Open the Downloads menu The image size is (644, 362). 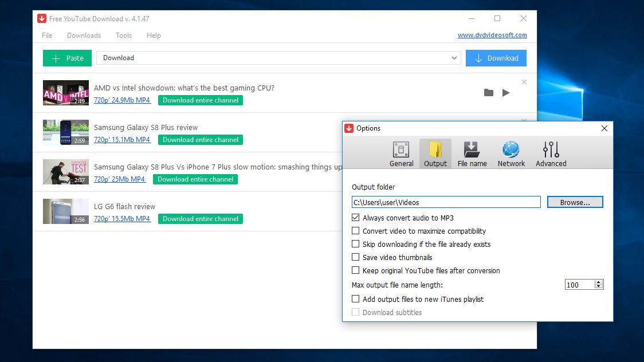click(84, 36)
